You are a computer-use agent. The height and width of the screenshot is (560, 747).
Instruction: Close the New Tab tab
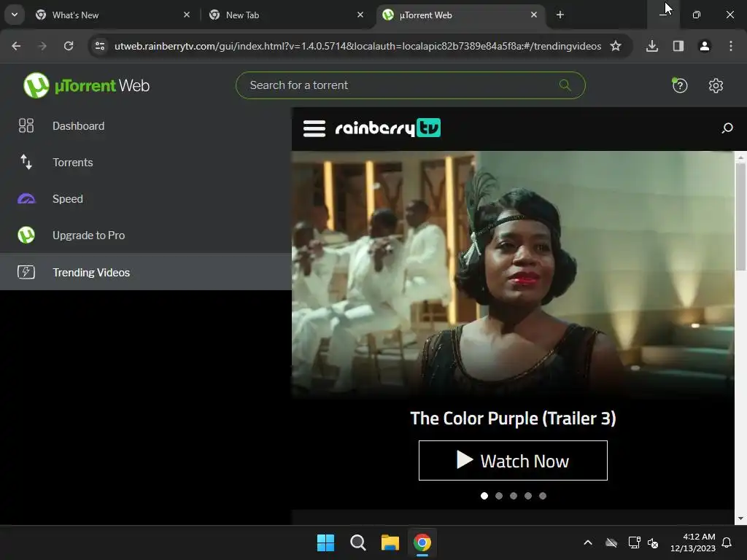click(x=360, y=15)
